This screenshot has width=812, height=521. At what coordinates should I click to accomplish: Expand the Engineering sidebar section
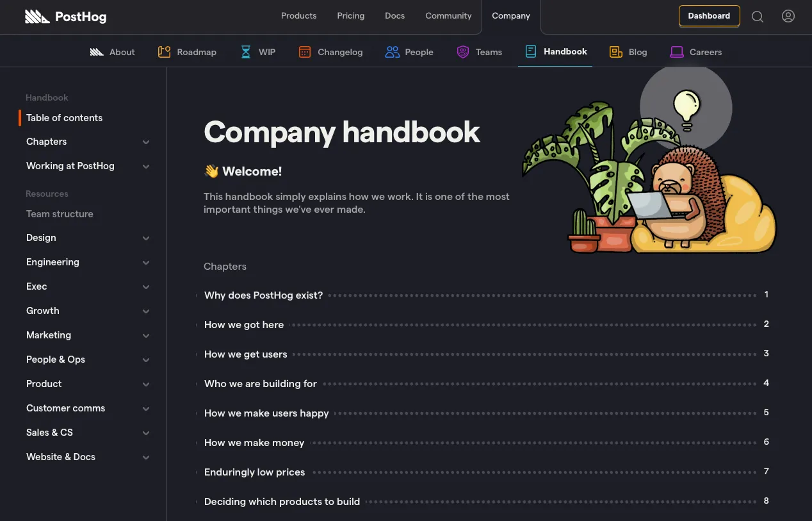click(x=146, y=263)
